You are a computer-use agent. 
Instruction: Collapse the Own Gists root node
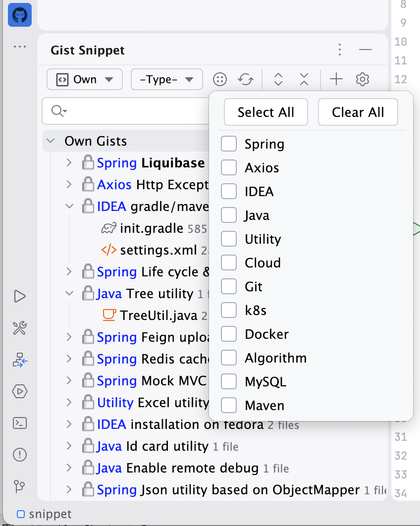pyautogui.click(x=51, y=141)
